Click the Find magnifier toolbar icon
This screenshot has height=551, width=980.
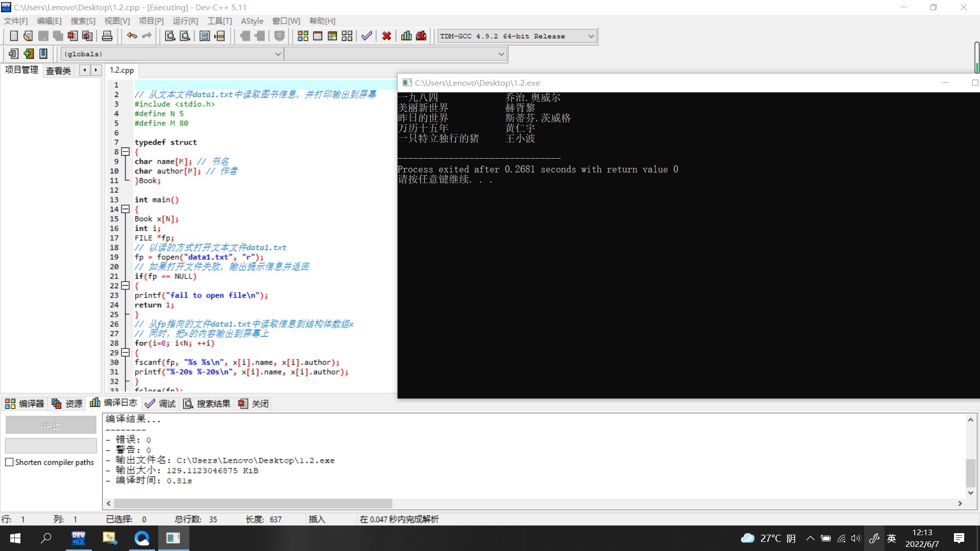point(170,36)
